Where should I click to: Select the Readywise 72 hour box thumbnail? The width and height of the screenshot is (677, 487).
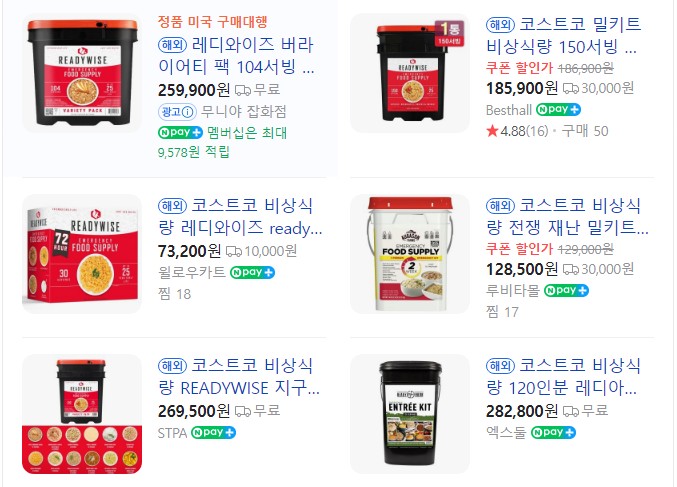(x=82, y=254)
